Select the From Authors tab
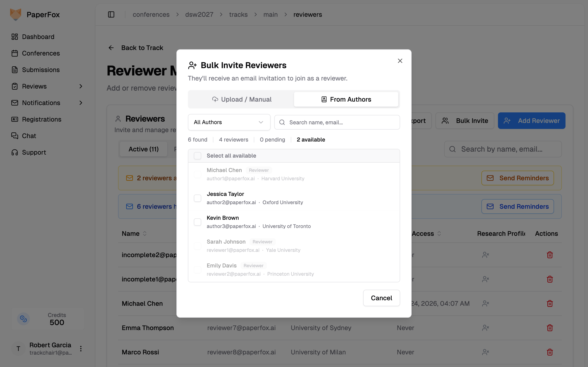588x367 pixels. pyautogui.click(x=346, y=99)
